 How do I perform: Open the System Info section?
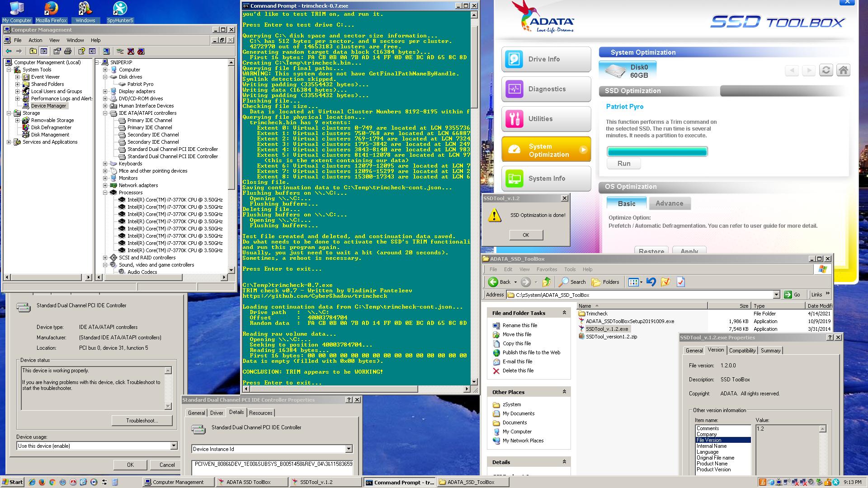546,178
